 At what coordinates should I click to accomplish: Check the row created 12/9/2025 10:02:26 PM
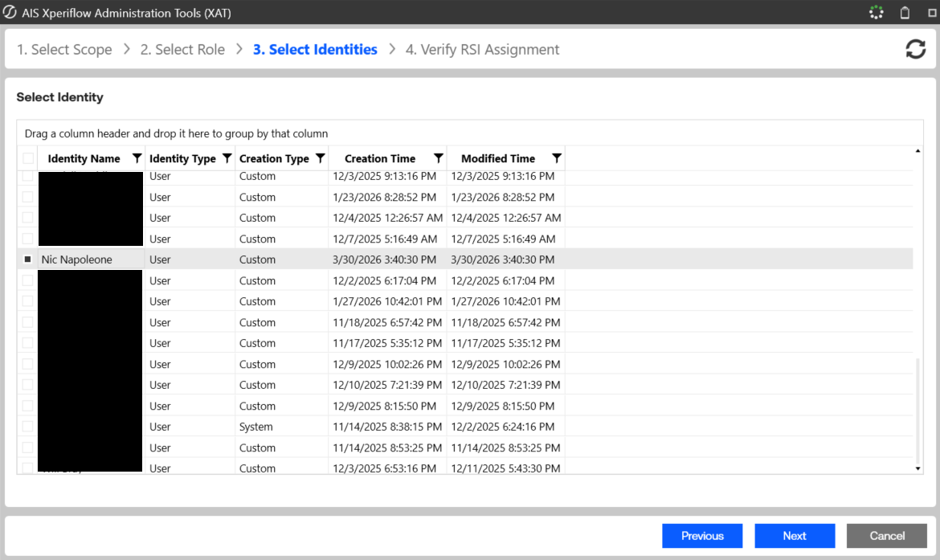[x=27, y=364]
